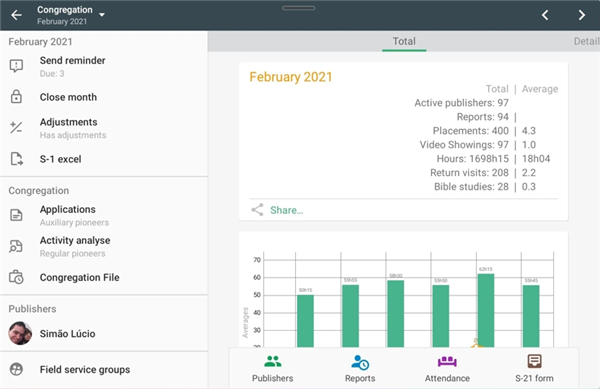Open the S-21 form icon
The image size is (600, 389).
[534, 361]
